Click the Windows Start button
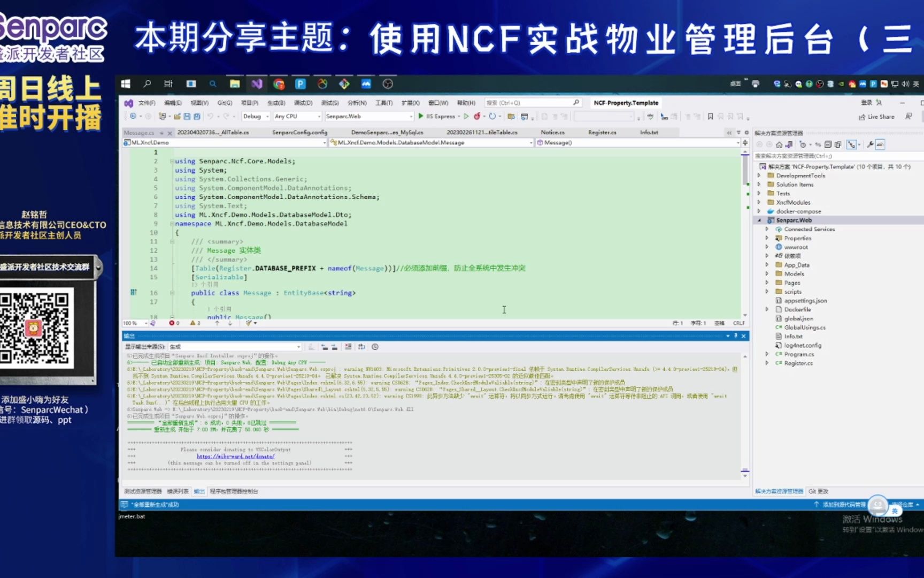Image resolution: width=924 pixels, height=578 pixels. pos(126,84)
